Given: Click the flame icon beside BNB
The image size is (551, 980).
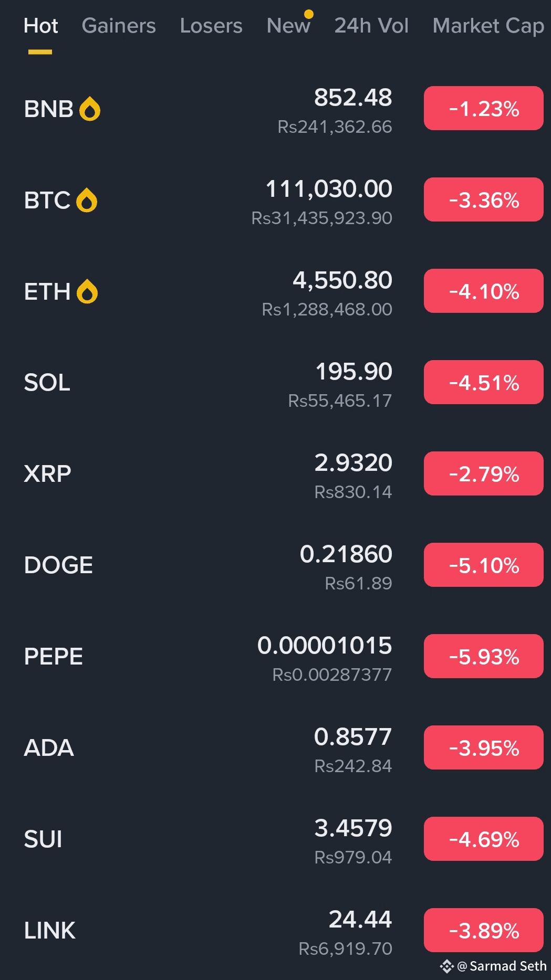Looking at the screenshot, I should click(89, 109).
